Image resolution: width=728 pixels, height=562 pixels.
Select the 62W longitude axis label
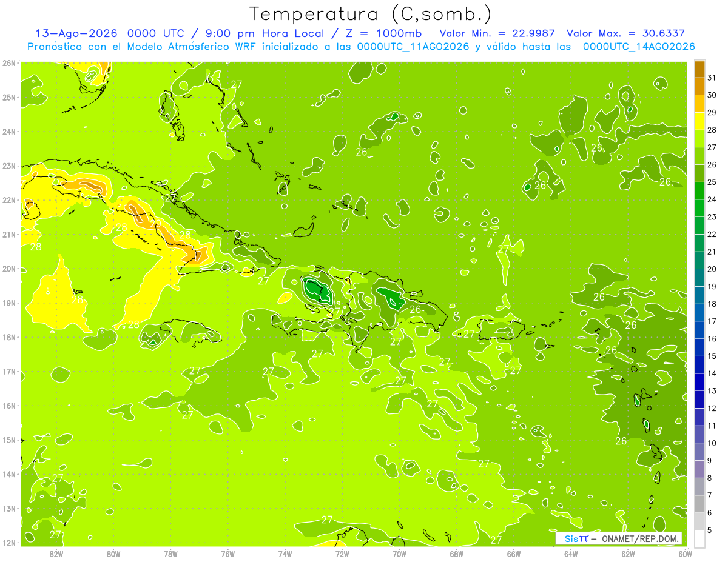click(x=628, y=554)
